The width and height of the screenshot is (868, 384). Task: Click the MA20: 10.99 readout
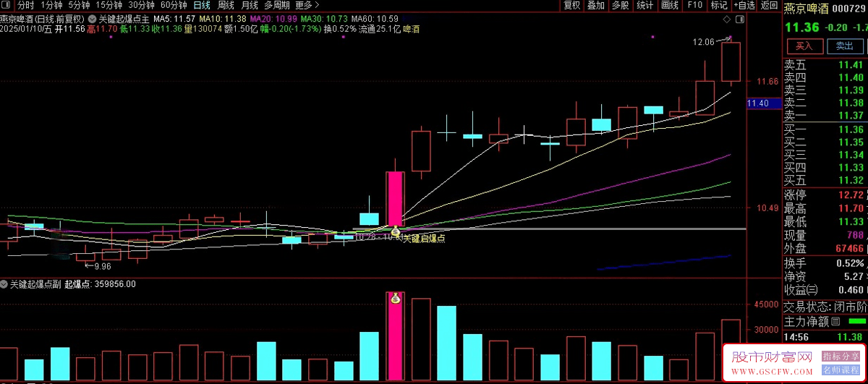[273, 18]
